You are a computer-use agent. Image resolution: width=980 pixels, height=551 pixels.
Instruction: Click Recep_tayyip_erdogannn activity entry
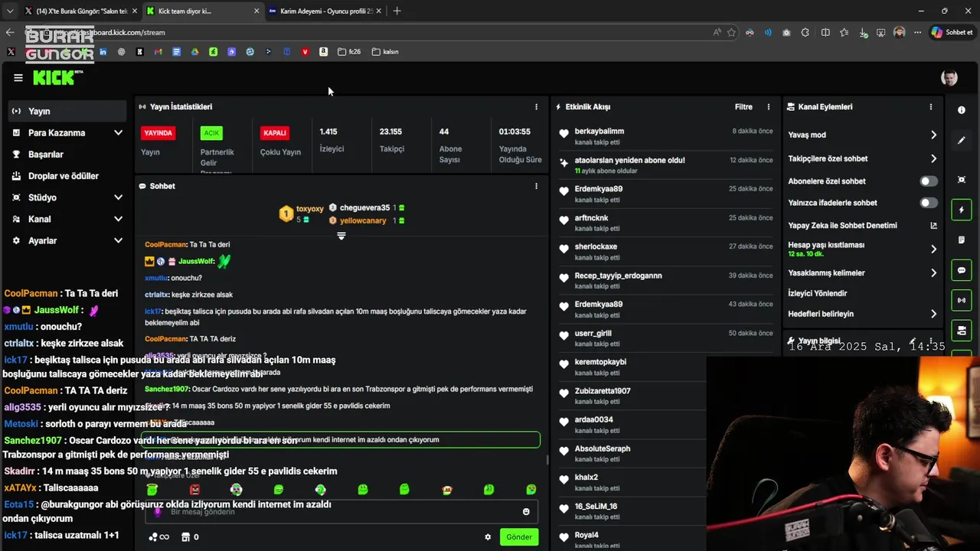[x=666, y=280]
